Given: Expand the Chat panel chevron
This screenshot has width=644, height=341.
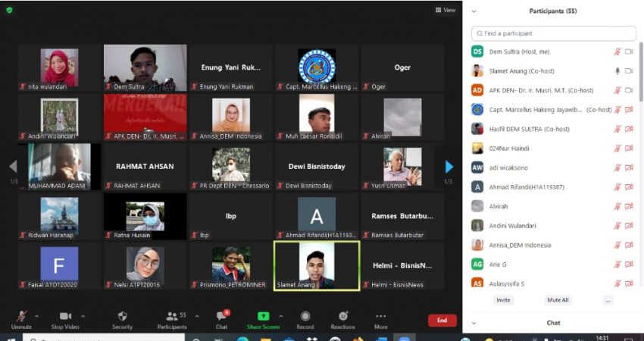Looking at the screenshot, I should coord(474,323).
